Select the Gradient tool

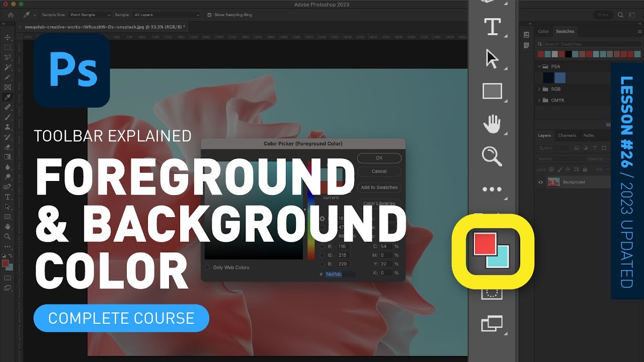8,157
